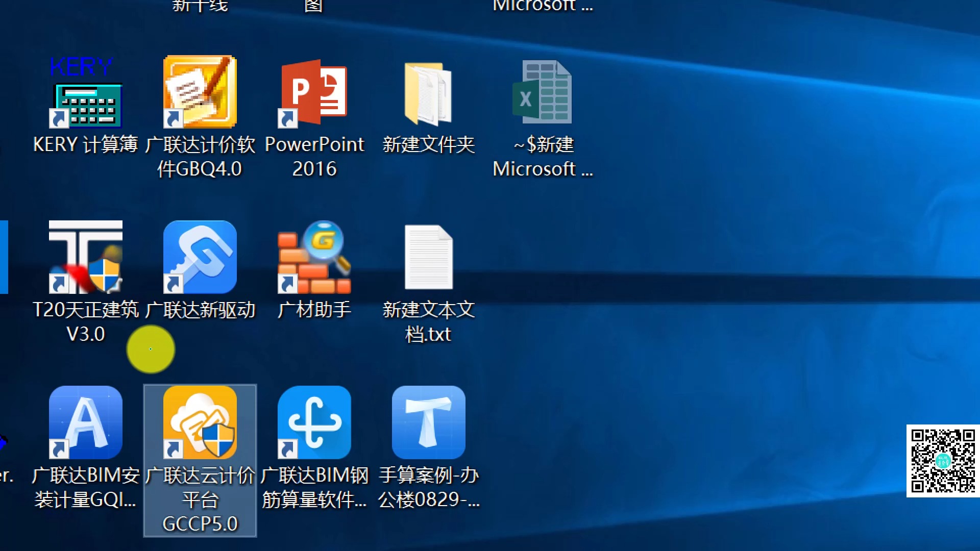
Task: Click the 广材助手 text label
Action: click(x=314, y=310)
